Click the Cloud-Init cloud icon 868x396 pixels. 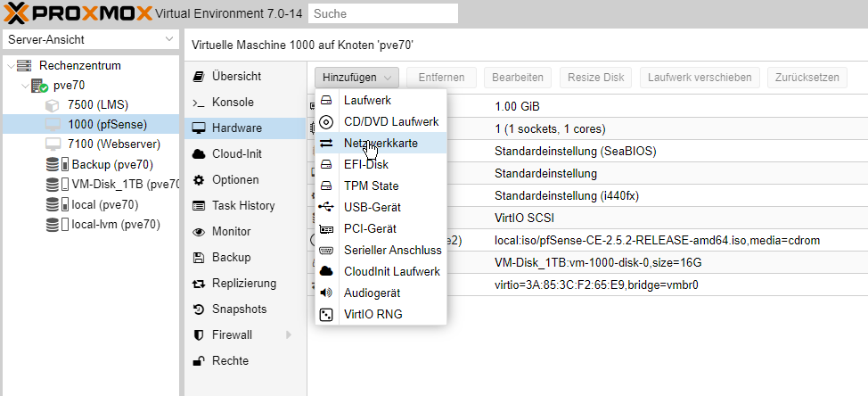tap(198, 154)
